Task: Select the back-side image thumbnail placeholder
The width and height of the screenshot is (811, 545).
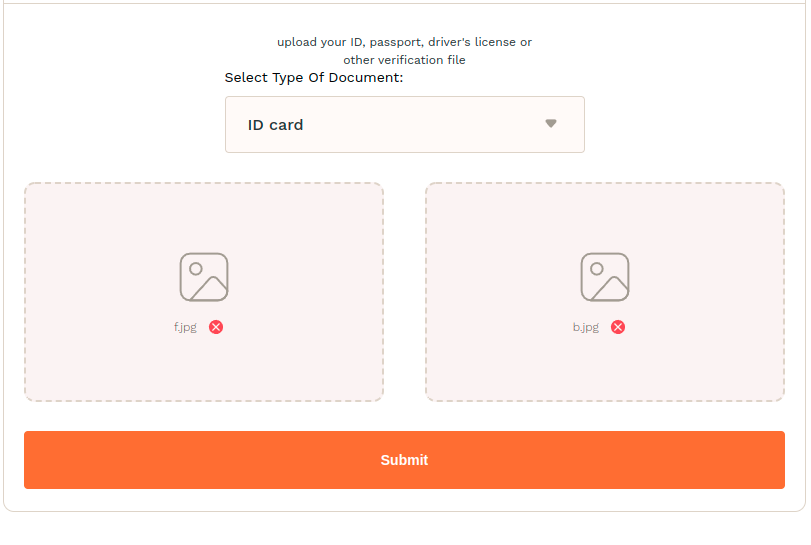Action: tap(605, 277)
